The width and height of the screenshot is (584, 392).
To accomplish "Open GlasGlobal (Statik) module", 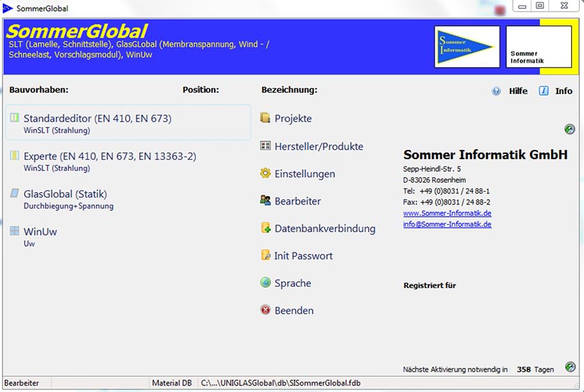I will 65,194.
